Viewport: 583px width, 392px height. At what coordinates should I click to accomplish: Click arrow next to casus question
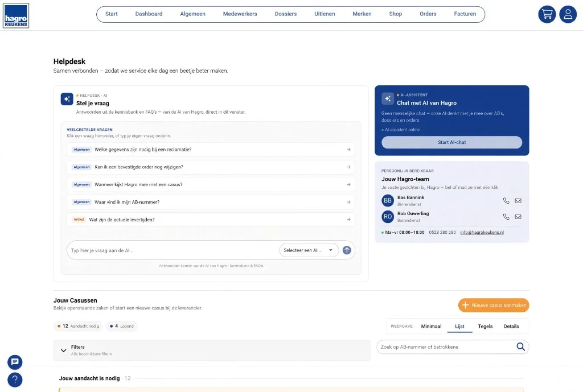coord(348,184)
